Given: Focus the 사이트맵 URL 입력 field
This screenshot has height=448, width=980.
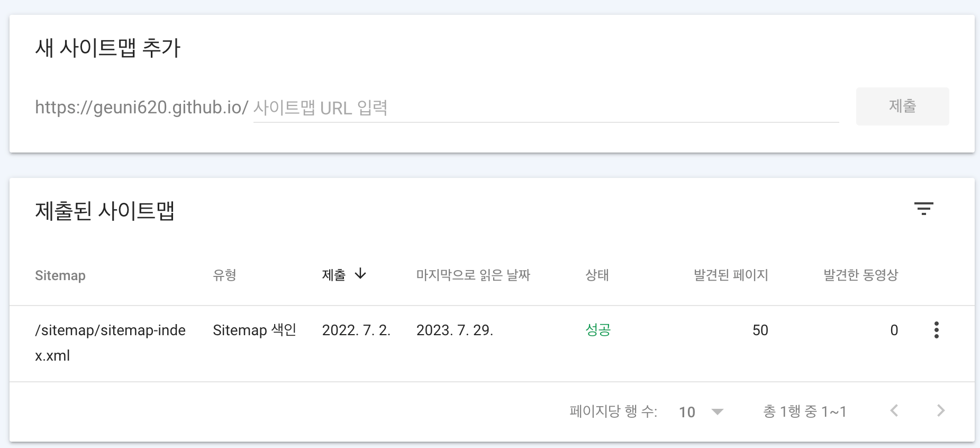Looking at the screenshot, I should tap(546, 108).
